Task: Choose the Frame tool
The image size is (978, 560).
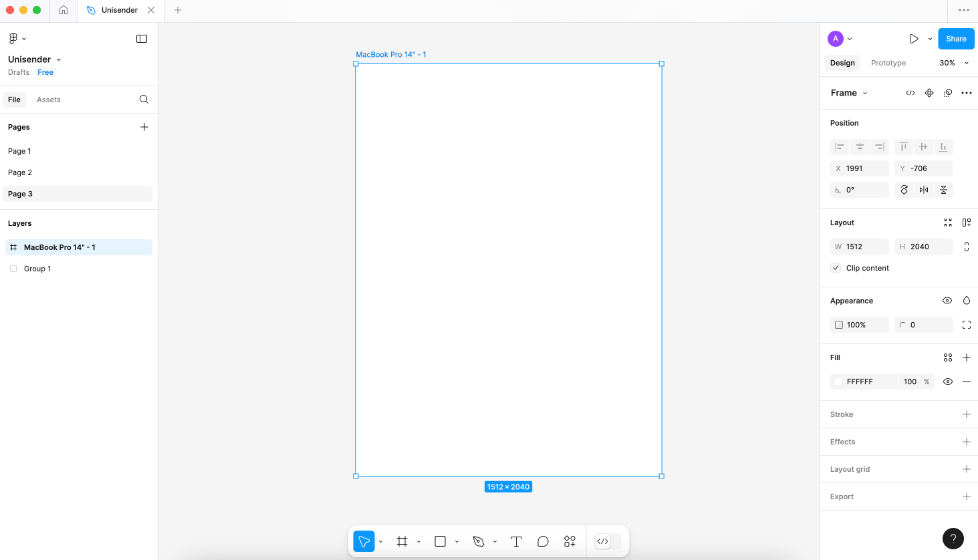Action: click(402, 541)
